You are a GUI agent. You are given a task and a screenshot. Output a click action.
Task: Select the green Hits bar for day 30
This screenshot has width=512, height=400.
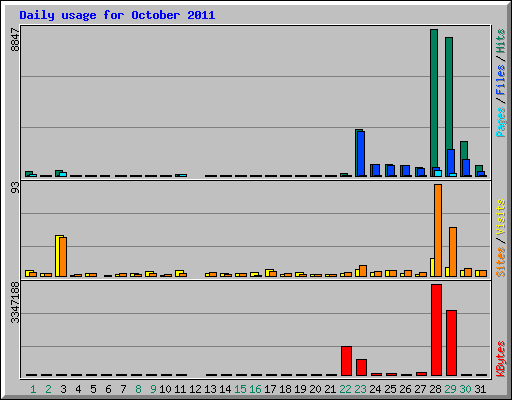point(464,150)
